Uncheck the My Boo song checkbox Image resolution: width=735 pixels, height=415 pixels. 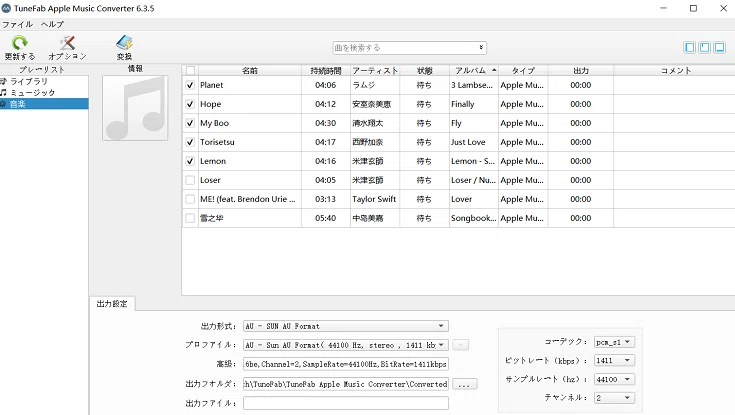(190, 123)
